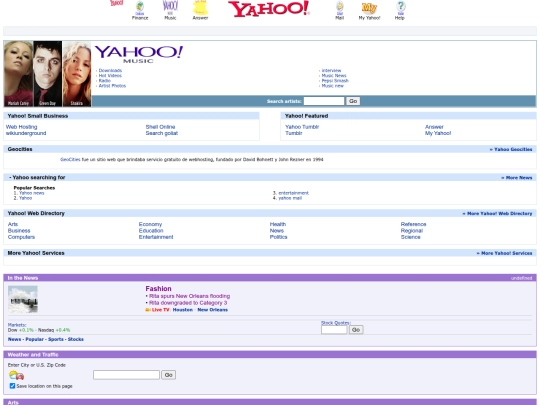Click Go next to the zip code field
Screen dimensions: 540x405
point(169,375)
